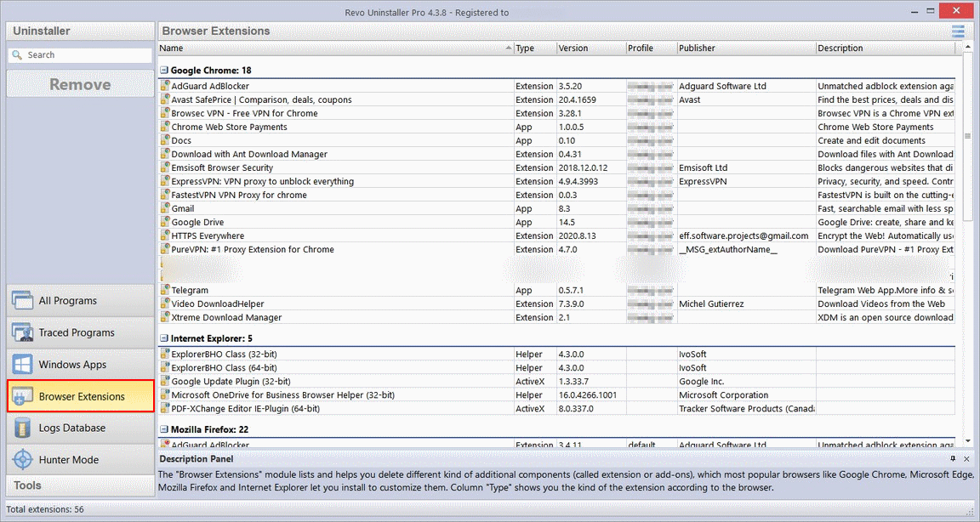Image resolution: width=980 pixels, height=522 pixels.
Task: Click the Emsisoft Browser Security row icon
Action: (x=165, y=167)
